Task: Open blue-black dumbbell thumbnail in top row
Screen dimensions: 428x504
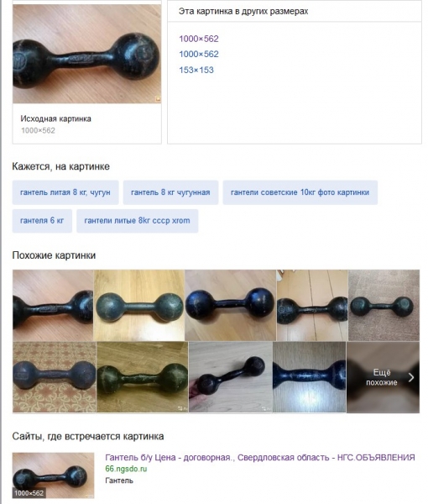Action: 230,306
